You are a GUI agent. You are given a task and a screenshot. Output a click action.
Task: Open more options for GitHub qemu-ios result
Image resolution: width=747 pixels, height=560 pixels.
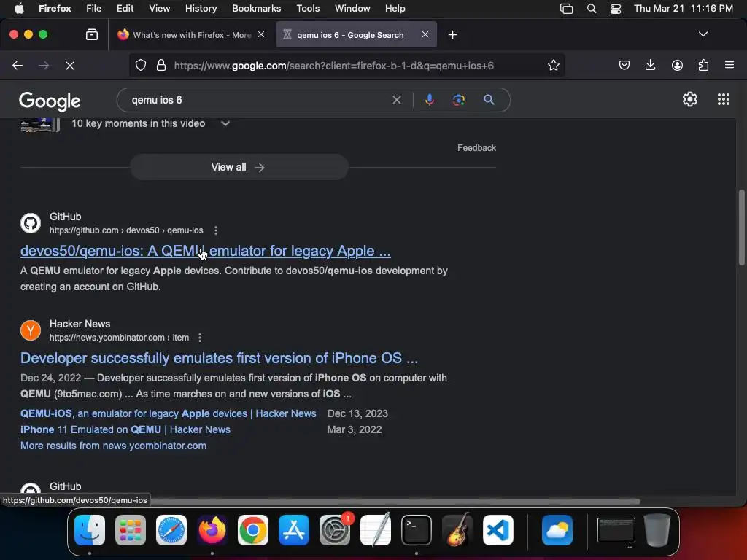click(216, 230)
